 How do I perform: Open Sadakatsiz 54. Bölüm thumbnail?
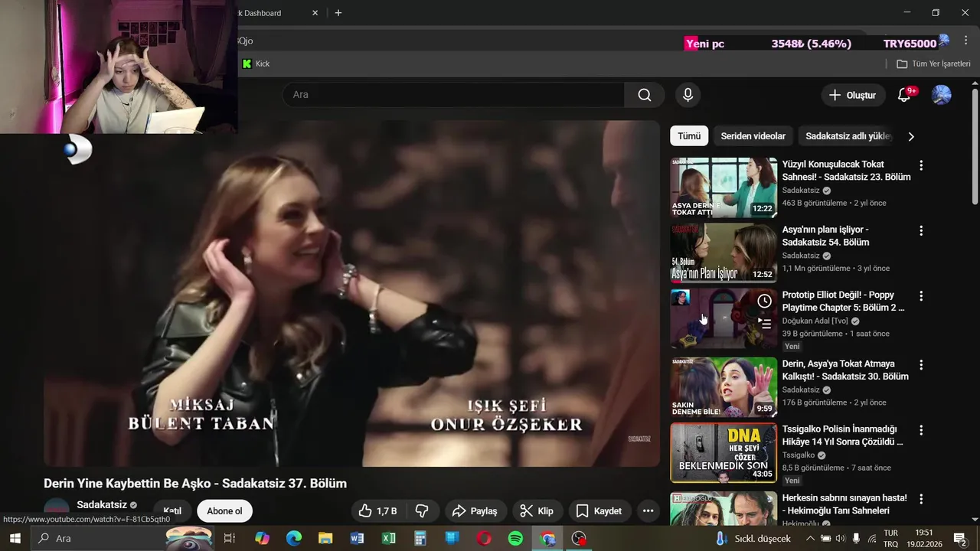coord(724,253)
